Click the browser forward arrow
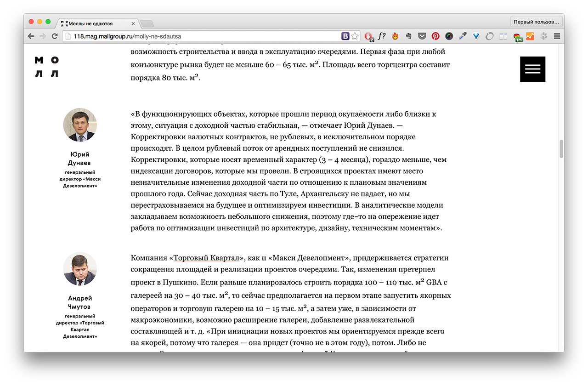 [x=43, y=36]
